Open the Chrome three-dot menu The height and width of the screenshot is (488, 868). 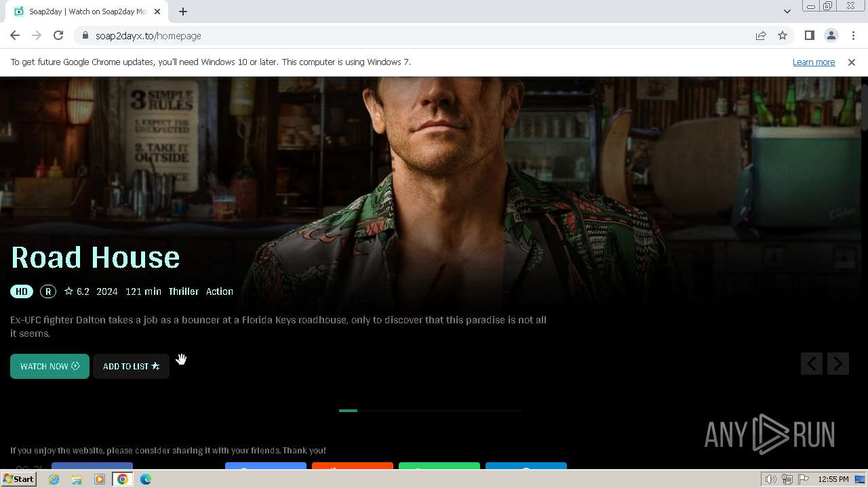pos(852,35)
